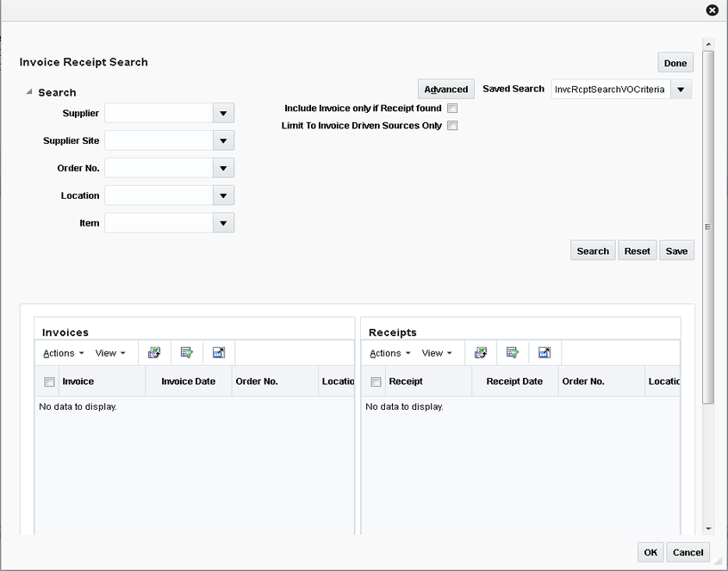Enable Include Invoice only if Receipt found

452,108
